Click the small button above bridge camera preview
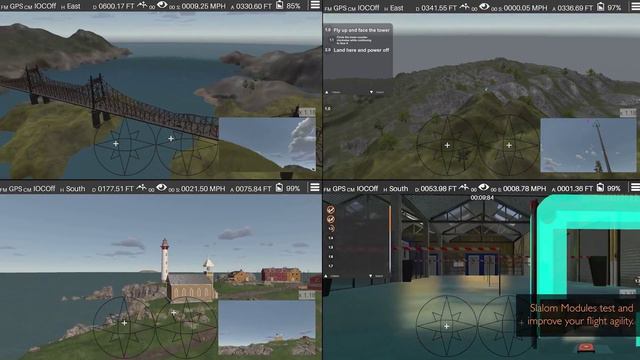Image resolution: width=640 pixels, height=360 pixels. coord(307,112)
